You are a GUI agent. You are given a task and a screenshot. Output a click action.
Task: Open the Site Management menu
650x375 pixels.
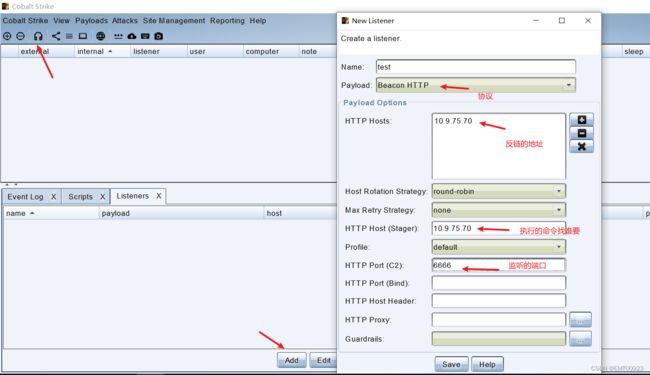pyautogui.click(x=174, y=20)
